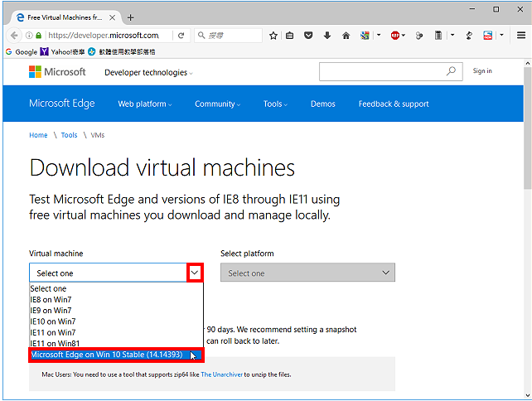Image resolution: width=532 pixels, height=401 pixels.
Task: Click the scrollbar down arrow
Action: (527, 395)
